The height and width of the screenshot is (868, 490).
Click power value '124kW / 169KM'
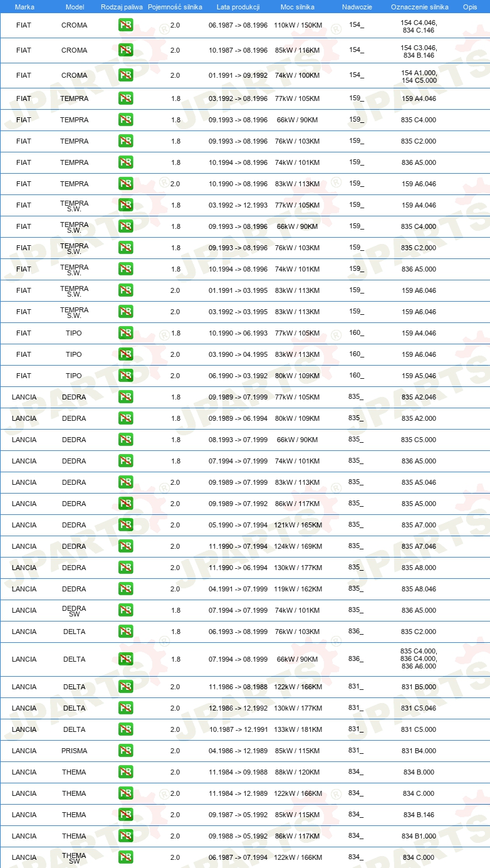point(298,546)
